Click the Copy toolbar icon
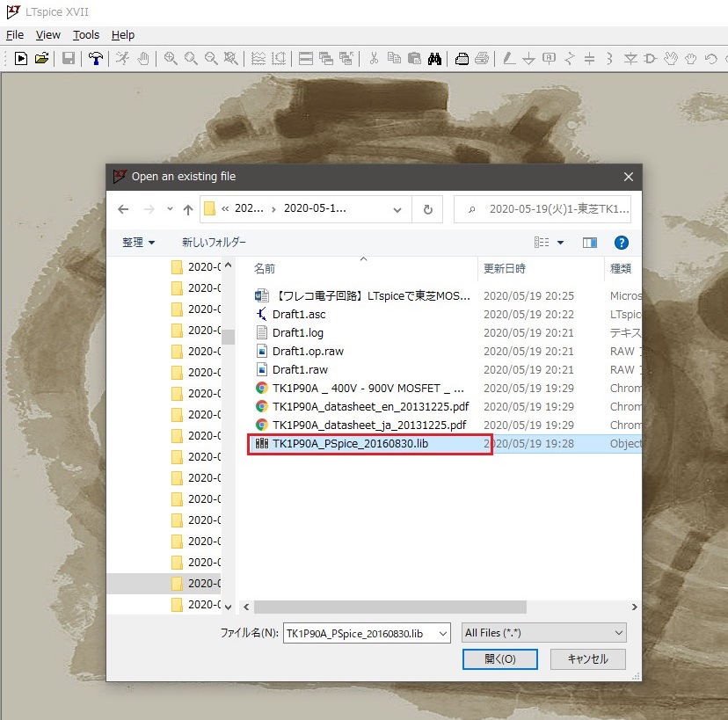 point(394,59)
